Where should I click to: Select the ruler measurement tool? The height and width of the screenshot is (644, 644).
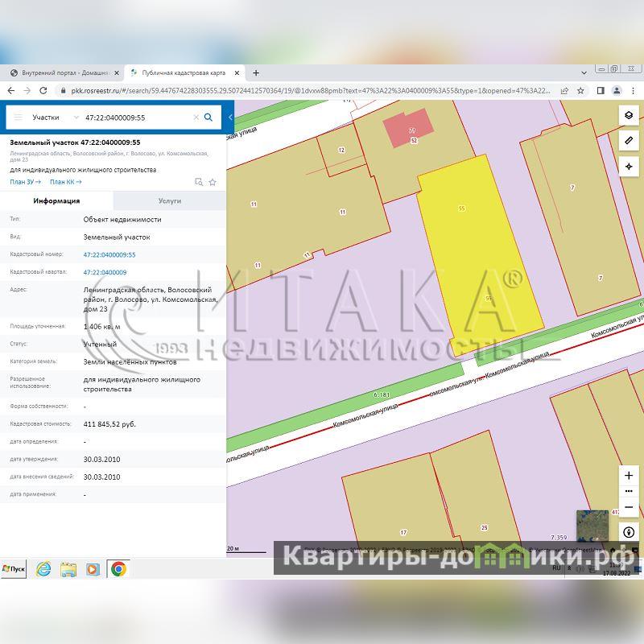click(x=629, y=141)
